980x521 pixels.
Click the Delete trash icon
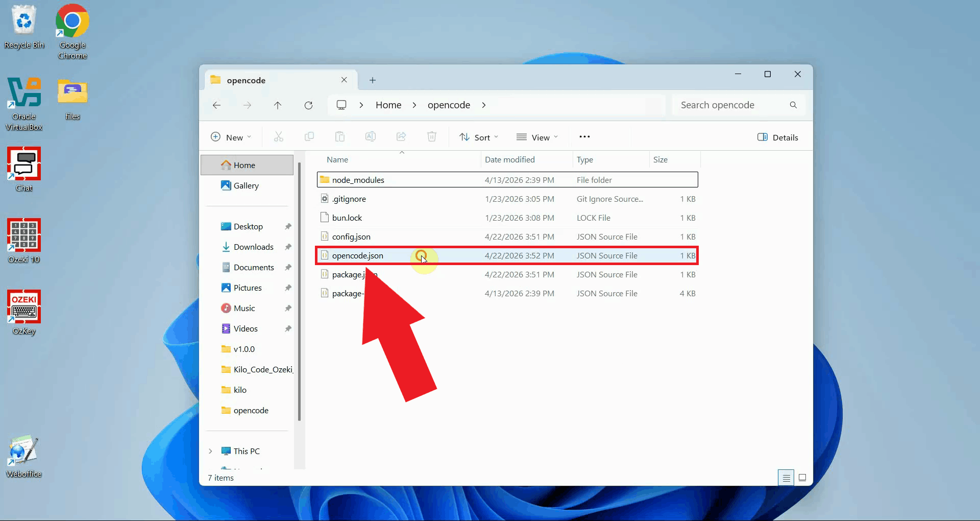[x=432, y=137]
